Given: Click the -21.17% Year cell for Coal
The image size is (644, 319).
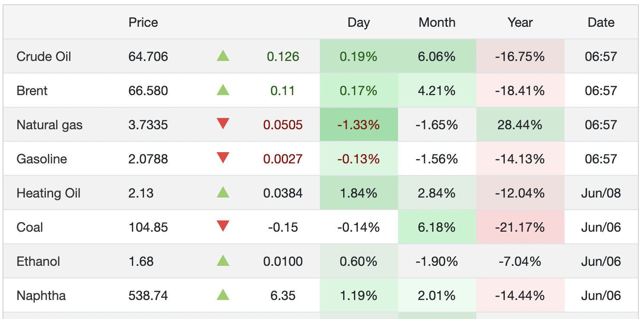Looking at the screenshot, I should point(520,227).
